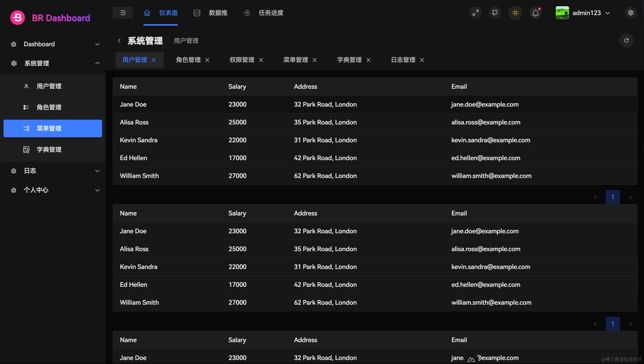
Task: Click page 1 of the first table
Action: [613, 197]
